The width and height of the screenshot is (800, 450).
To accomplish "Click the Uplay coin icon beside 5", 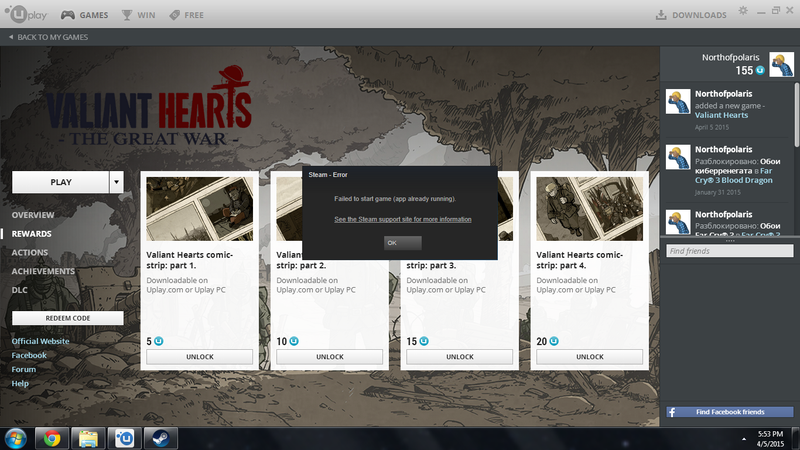I will [x=159, y=341].
